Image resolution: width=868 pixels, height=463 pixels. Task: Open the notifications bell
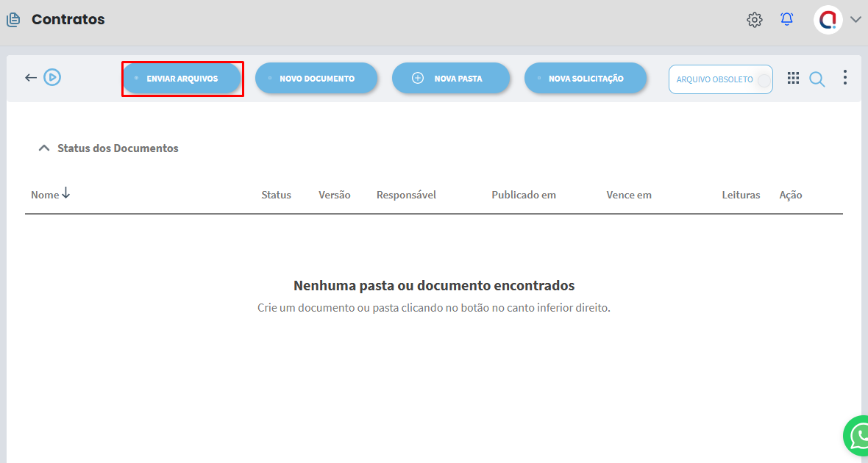tap(786, 20)
